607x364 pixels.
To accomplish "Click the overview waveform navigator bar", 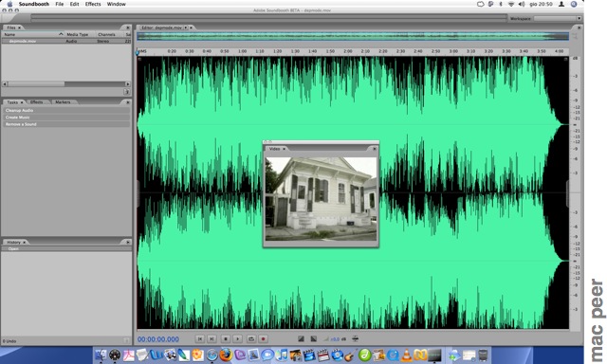I will [353, 36].
